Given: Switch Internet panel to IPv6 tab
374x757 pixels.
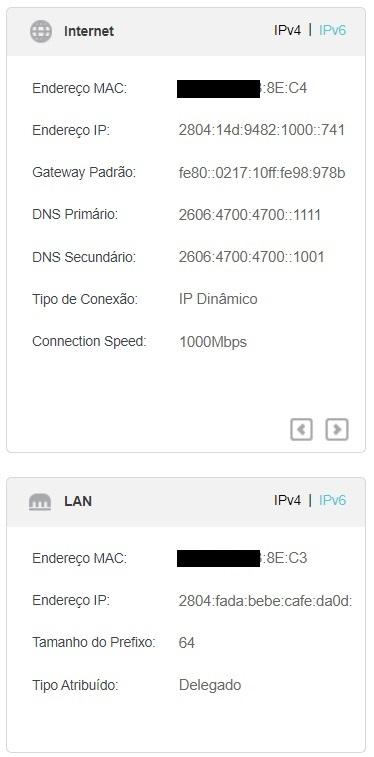Looking at the screenshot, I should 332,30.
